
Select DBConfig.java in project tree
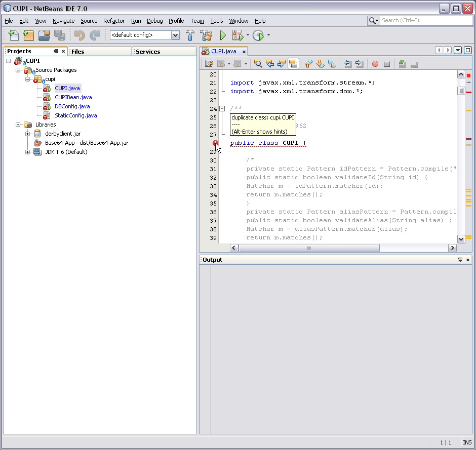pos(72,106)
